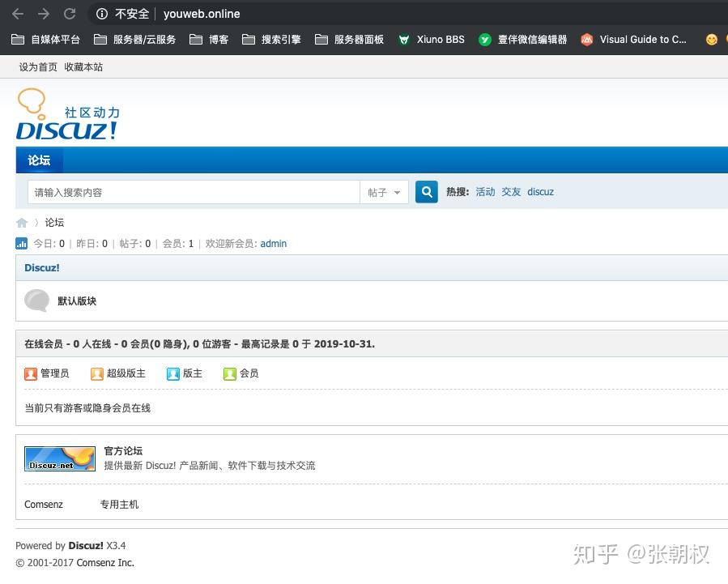Open the admin new member link

(x=274, y=244)
